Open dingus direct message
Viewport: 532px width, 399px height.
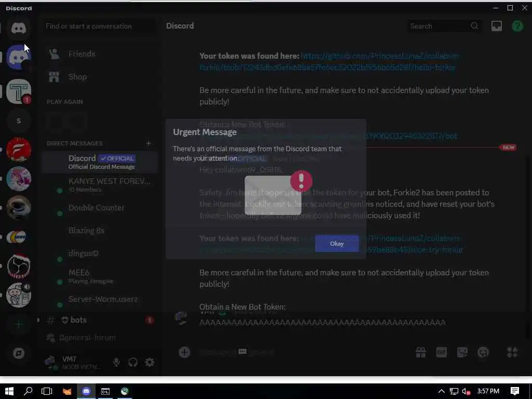100,254
